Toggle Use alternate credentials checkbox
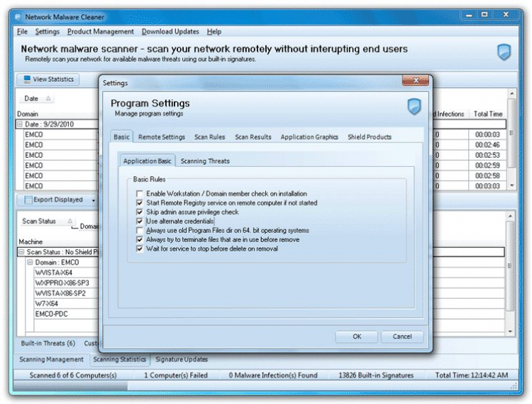 pyautogui.click(x=140, y=221)
